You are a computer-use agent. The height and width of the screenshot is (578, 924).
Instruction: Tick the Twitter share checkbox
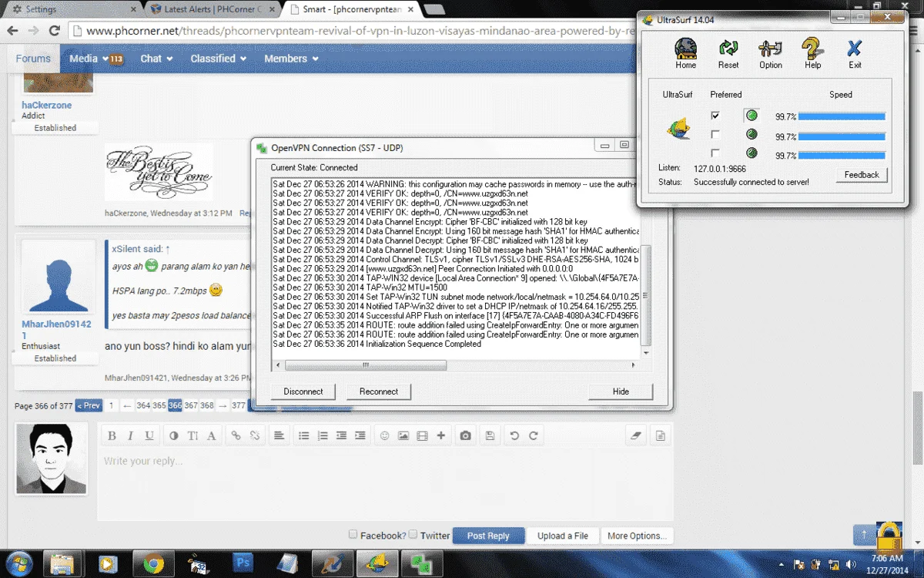[x=413, y=534]
